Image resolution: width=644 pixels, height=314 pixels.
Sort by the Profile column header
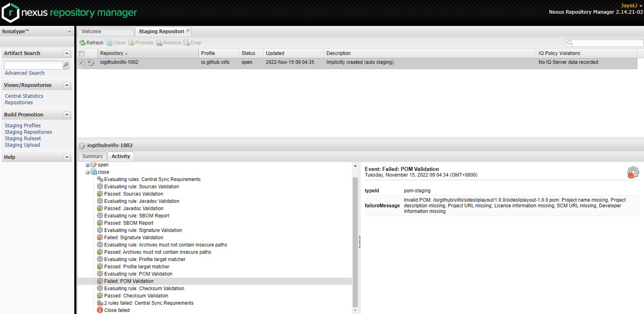pyautogui.click(x=219, y=53)
